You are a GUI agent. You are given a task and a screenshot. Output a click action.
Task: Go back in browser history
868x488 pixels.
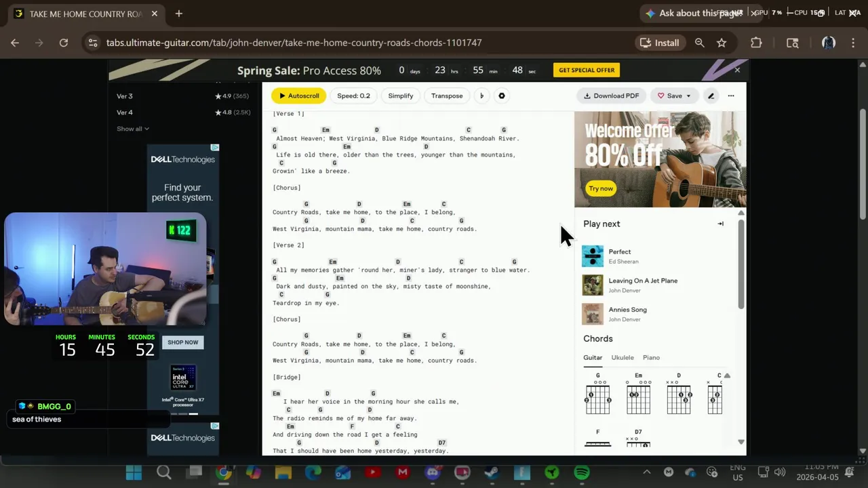pos(15,43)
